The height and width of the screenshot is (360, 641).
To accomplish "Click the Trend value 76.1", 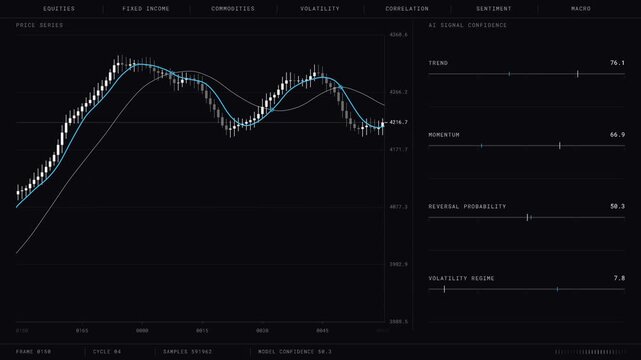I will (x=617, y=63).
